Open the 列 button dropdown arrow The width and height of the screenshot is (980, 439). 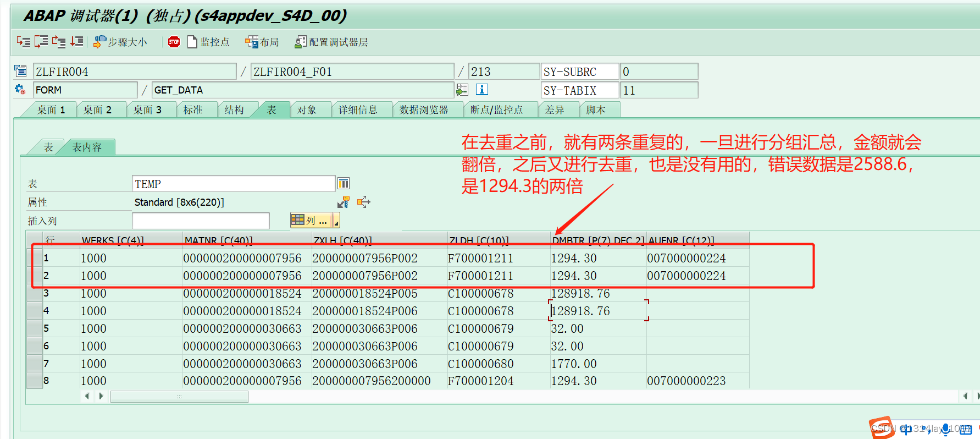click(336, 221)
